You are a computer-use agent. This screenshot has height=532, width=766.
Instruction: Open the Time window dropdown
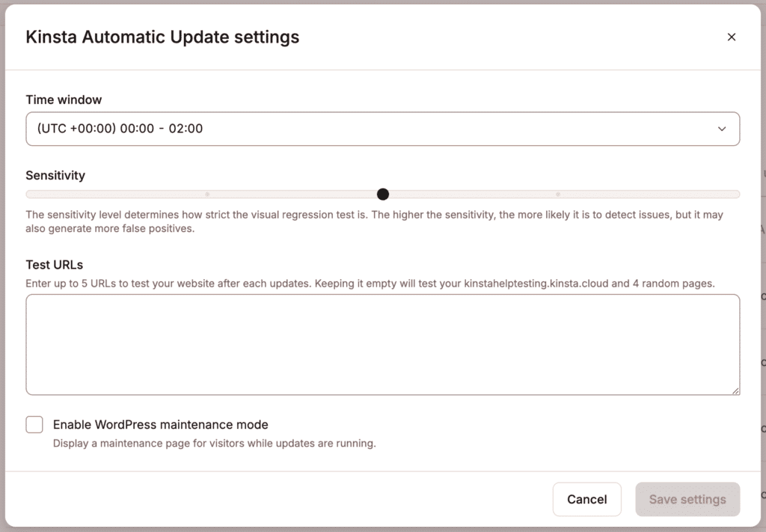tap(382, 129)
